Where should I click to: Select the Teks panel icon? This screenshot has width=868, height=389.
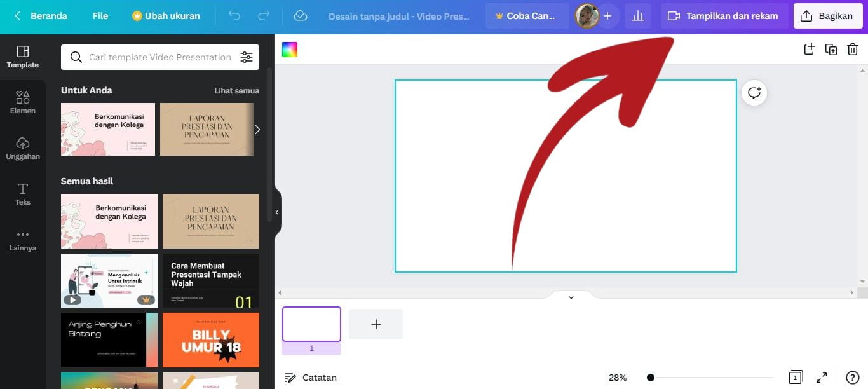pyautogui.click(x=22, y=194)
